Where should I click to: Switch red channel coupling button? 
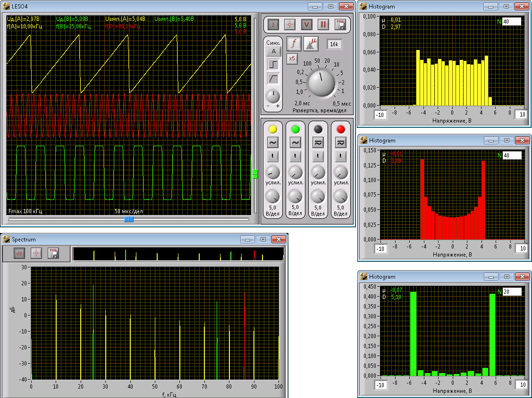[341, 143]
